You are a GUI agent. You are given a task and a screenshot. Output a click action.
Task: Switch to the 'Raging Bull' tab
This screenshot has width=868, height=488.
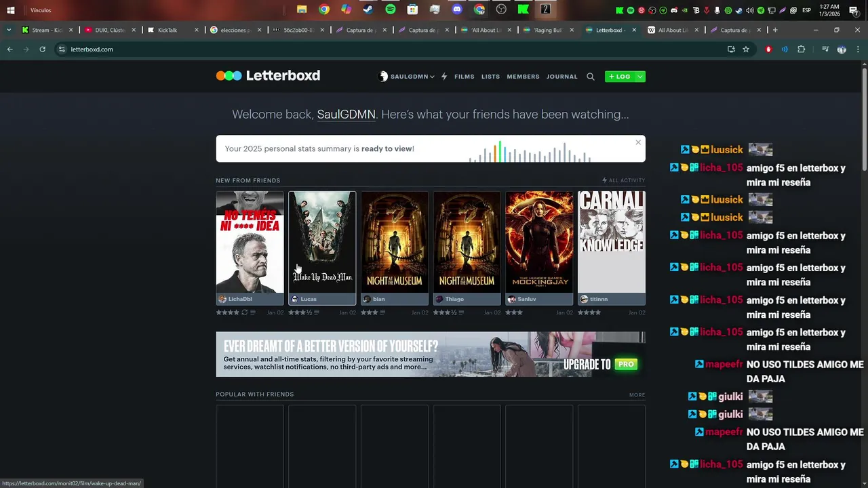[x=548, y=30]
